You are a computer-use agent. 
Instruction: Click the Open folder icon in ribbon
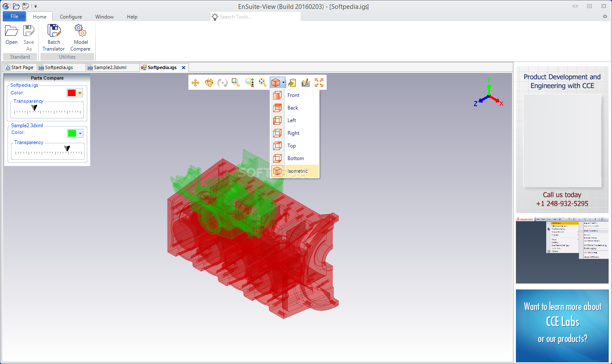click(11, 31)
